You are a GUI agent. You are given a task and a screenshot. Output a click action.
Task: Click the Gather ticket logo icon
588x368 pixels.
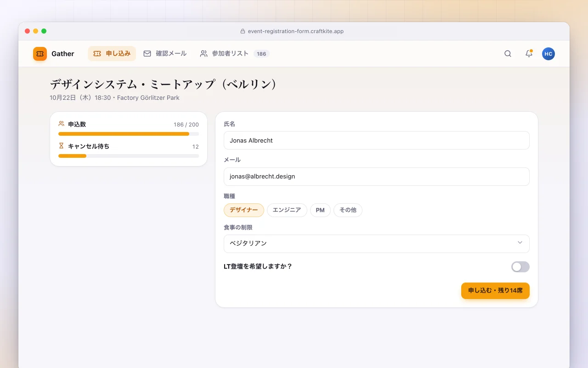40,54
